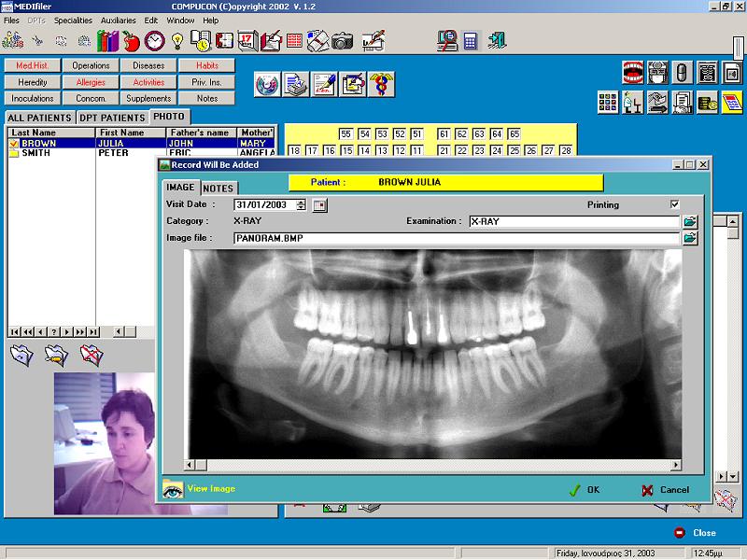Image resolution: width=747 pixels, height=560 pixels.
Task: Click the eye icon beside View Image
Action: [173, 489]
